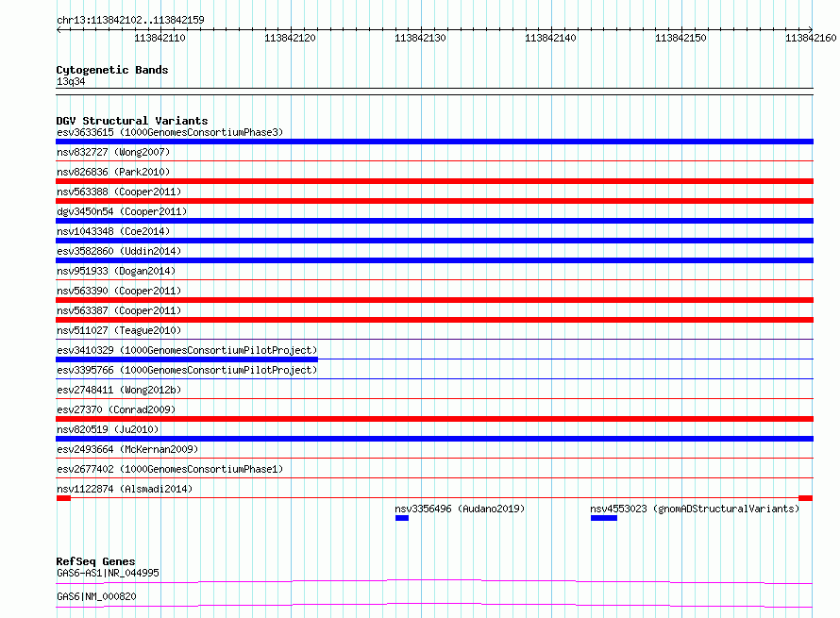840x618 pixels.
Task: Click nsv3356496 (Audano2019) label
Action: tap(460, 509)
